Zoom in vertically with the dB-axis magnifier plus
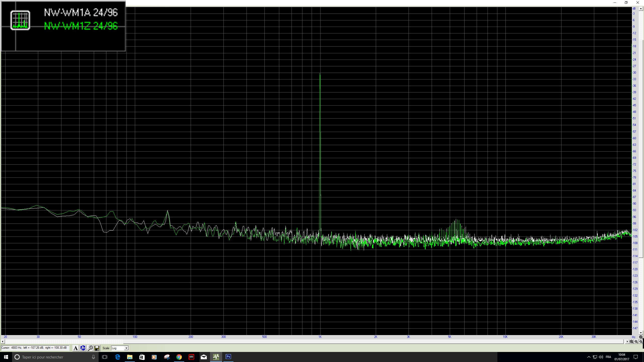Viewport: 644px width, 362px height. 641,337
